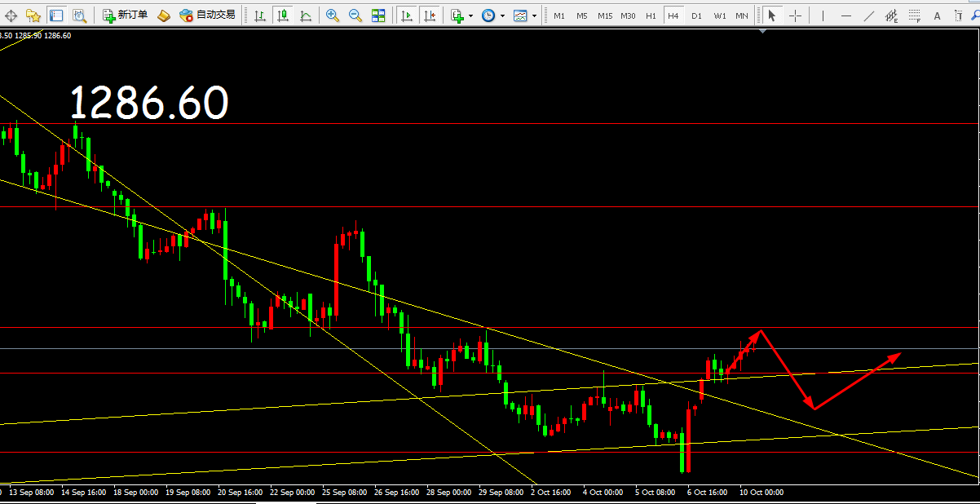This screenshot has height=504, width=980.
Task: Pick the trendline drawing tool
Action: pos(868,15)
